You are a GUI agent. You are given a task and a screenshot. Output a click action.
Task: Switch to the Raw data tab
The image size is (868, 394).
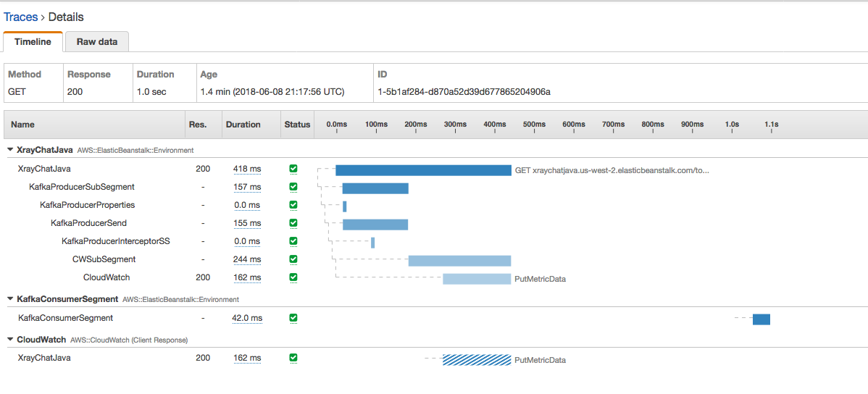[x=97, y=41]
